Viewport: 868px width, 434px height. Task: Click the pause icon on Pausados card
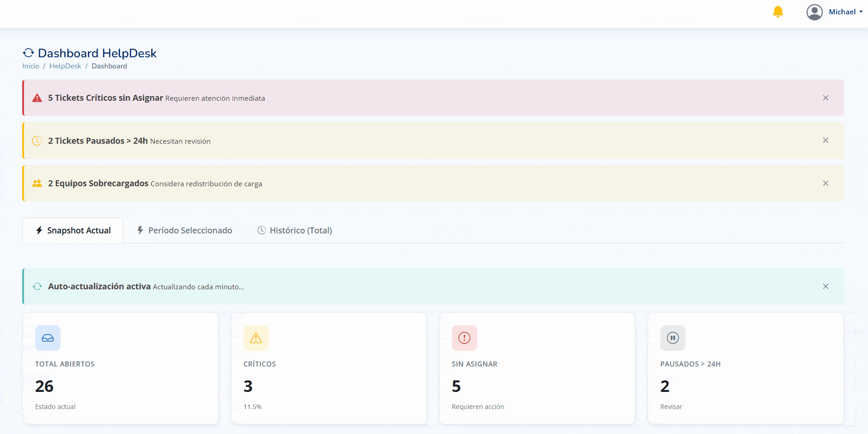click(673, 338)
